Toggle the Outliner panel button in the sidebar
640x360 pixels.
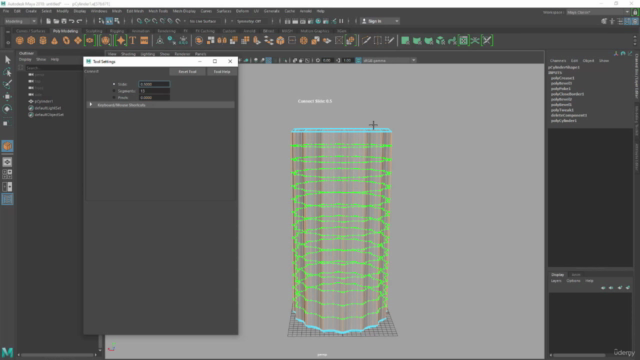tap(7, 199)
